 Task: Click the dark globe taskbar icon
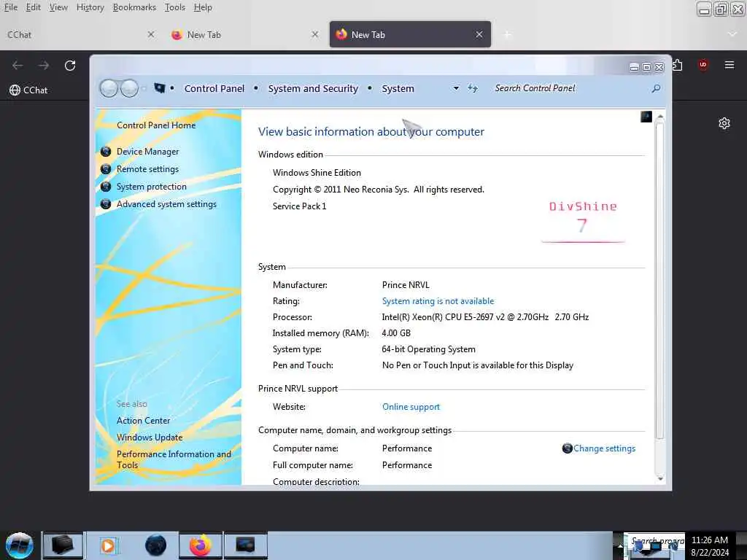click(x=155, y=545)
